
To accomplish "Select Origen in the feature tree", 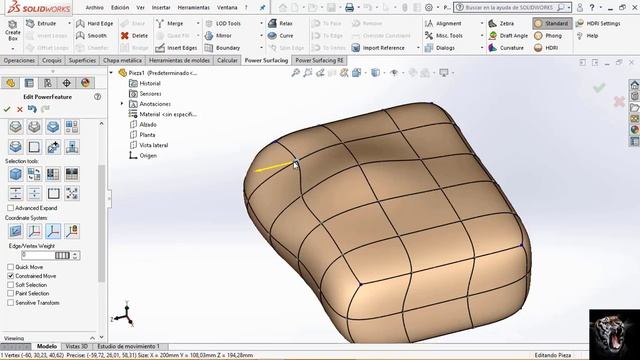I will [x=143, y=156].
